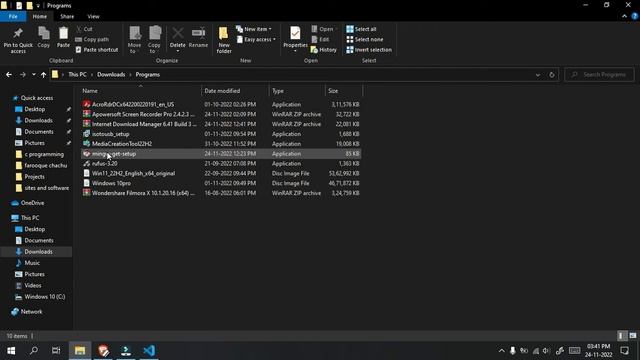
Task: Select the isotousb_setup file
Action: [x=221, y=134]
